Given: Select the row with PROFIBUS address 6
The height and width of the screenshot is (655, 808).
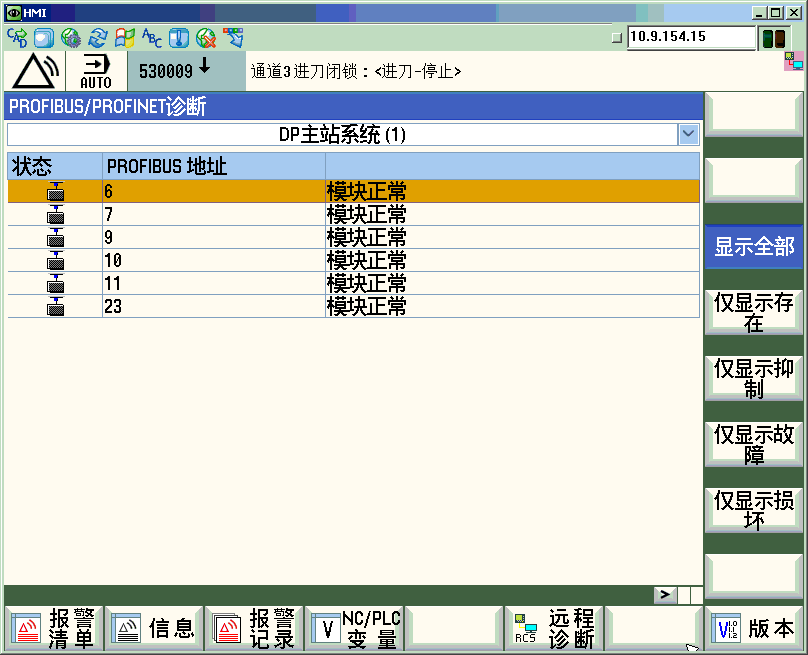Looking at the screenshot, I should tap(354, 191).
